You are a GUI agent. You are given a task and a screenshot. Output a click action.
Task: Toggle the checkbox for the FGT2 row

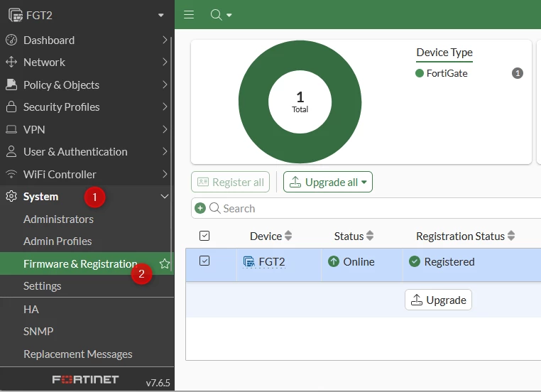tap(204, 261)
